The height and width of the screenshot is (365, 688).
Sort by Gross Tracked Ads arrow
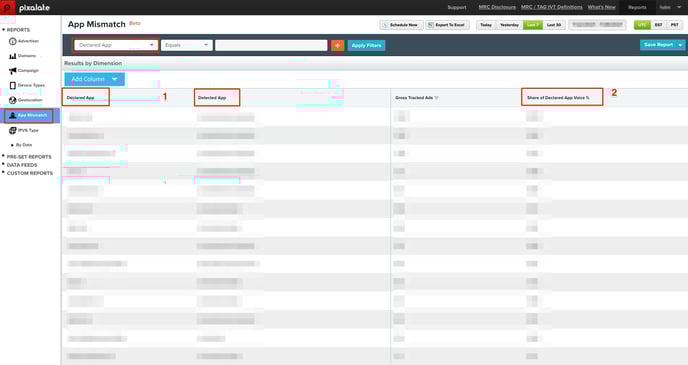click(437, 98)
